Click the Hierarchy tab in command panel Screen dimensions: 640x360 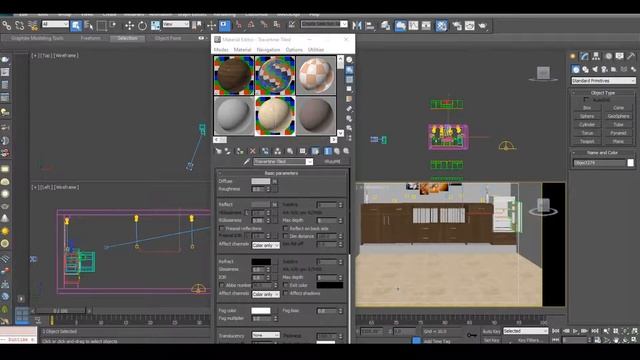click(596, 56)
